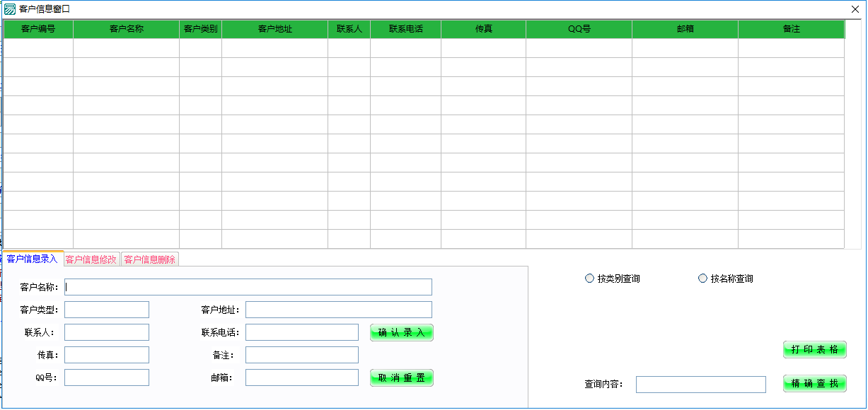Click the 打印表格 button

815,349
